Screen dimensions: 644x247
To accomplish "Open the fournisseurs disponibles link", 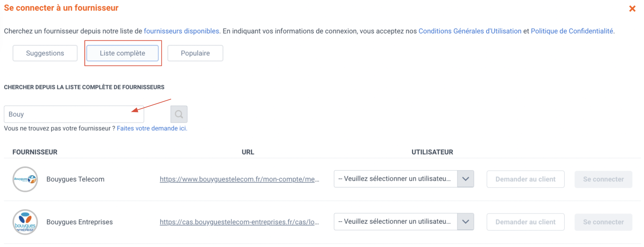I will tap(181, 31).
